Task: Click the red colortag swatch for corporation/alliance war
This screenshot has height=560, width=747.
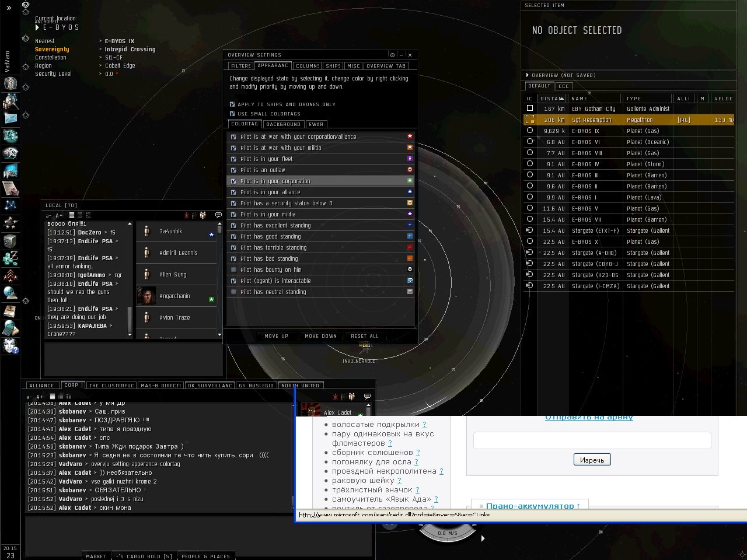Action: pos(410,136)
